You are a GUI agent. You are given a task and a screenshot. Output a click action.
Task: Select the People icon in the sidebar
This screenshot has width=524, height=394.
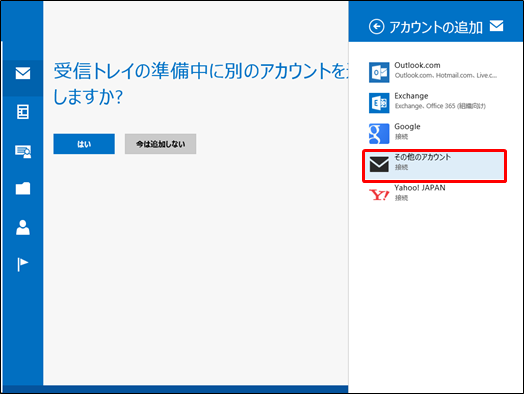pos(23,227)
